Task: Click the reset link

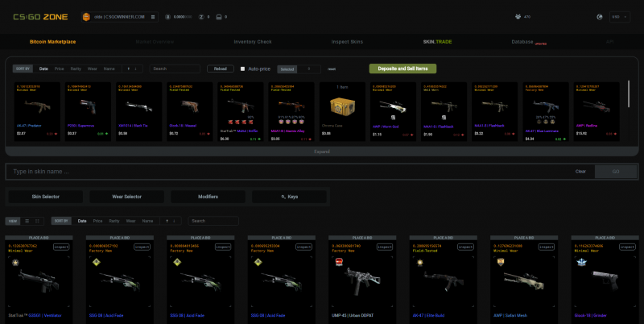Action: pyautogui.click(x=332, y=69)
